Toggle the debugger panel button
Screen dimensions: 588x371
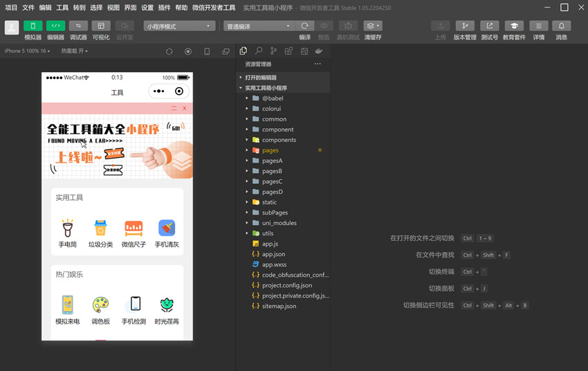(78, 26)
